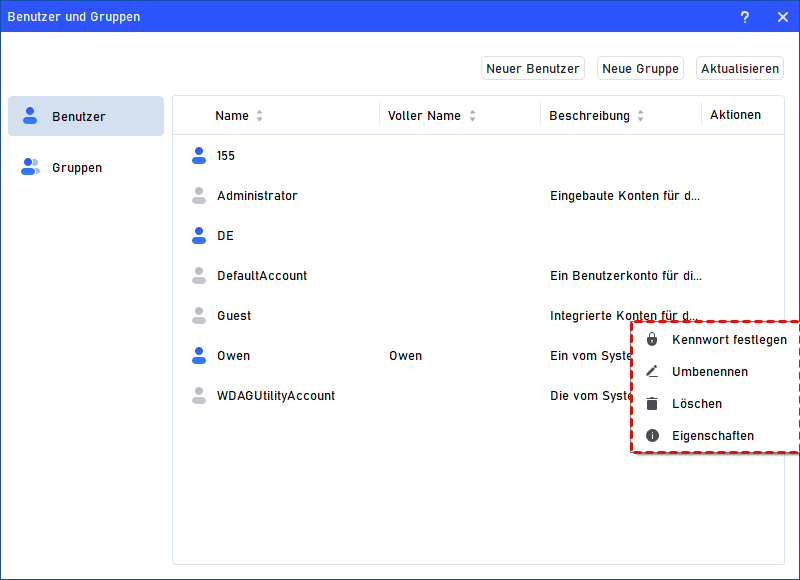Click the Gruppen sidebar icon

pos(30,168)
